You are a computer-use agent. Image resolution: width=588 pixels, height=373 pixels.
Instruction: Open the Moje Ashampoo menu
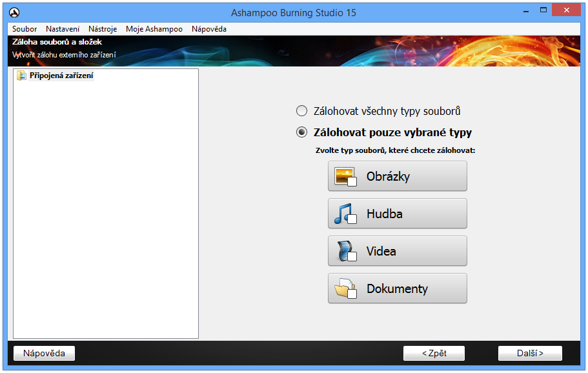click(154, 29)
